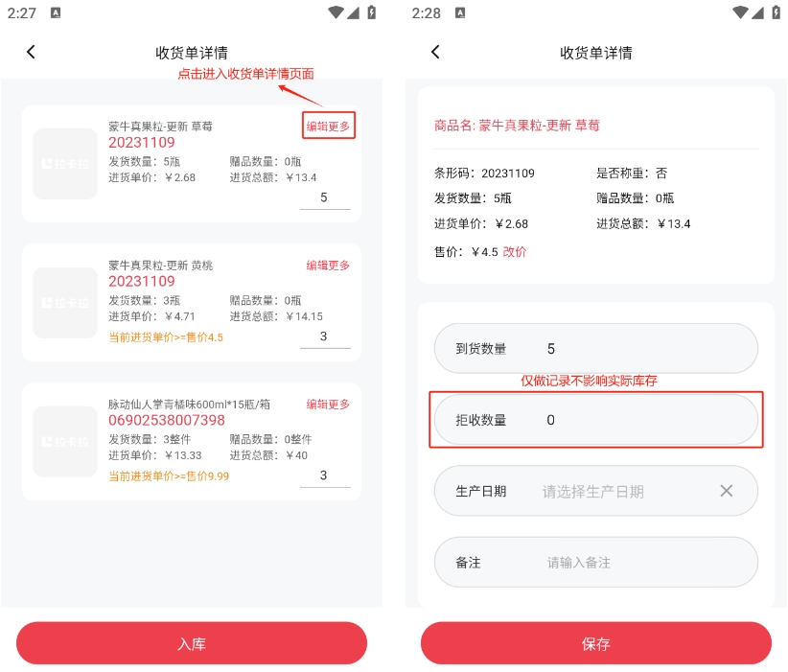Tap the red 保存 button
Viewport: 788px width, 672px height.
[x=596, y=643]
